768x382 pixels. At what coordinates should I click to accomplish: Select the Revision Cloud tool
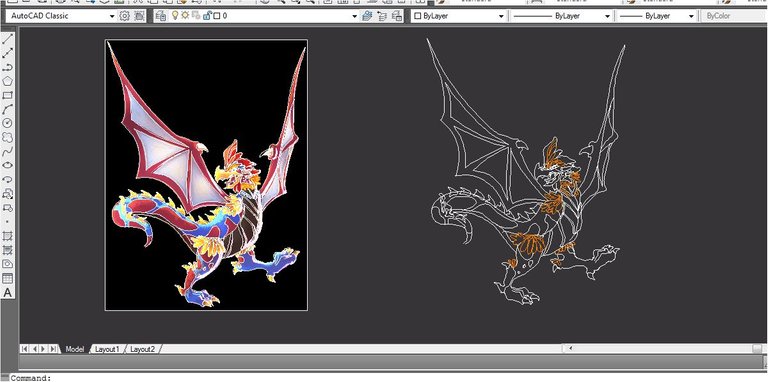[x=7, y=138]
